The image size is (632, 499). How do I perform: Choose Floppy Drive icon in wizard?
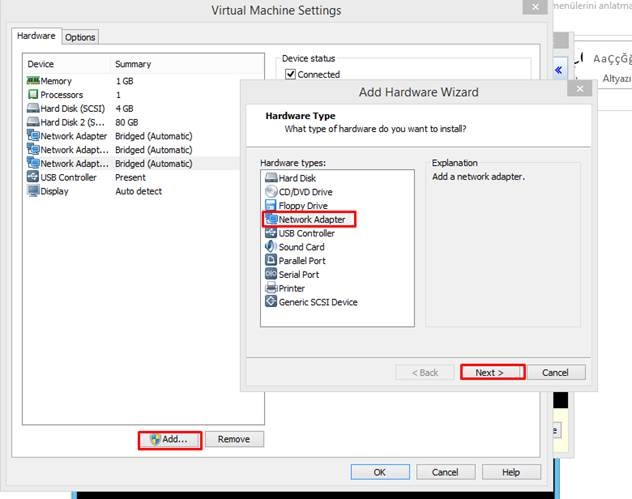point(271,205)
